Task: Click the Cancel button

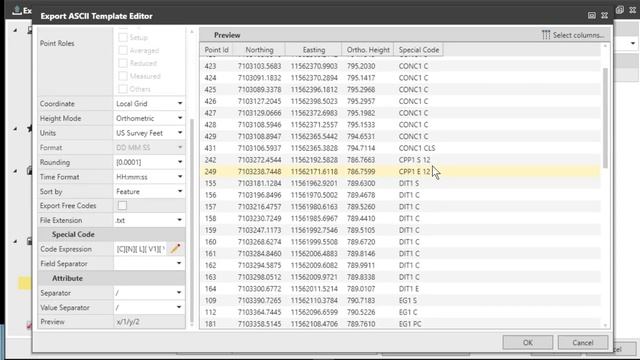Action: (x=583, y=342)
